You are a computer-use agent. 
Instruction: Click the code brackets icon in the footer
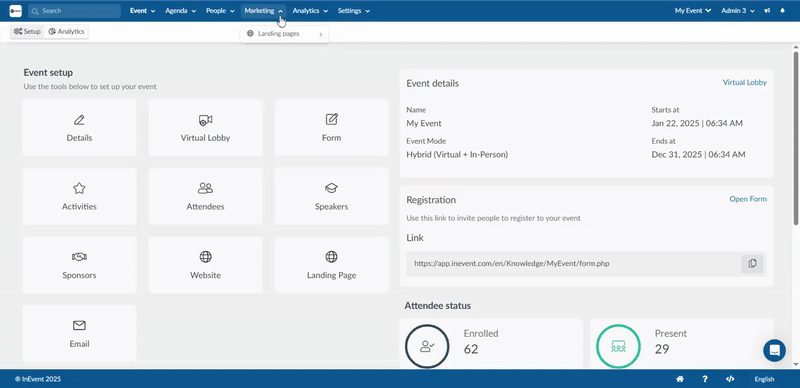(730, 379)
